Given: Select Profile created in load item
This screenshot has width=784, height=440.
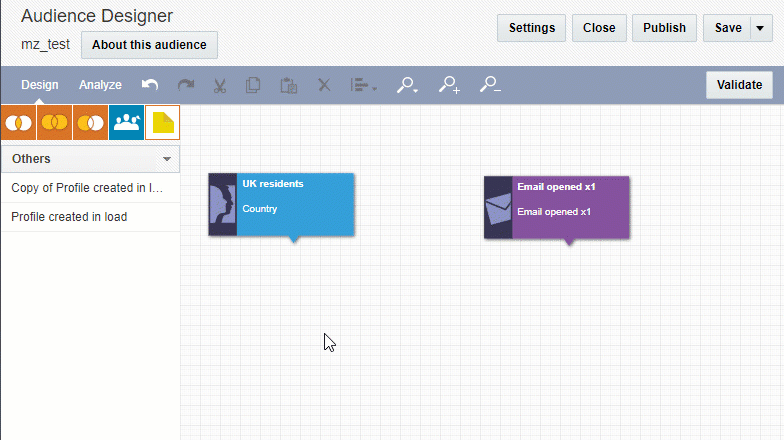Looking at the screenshot, I should (90, 217).
